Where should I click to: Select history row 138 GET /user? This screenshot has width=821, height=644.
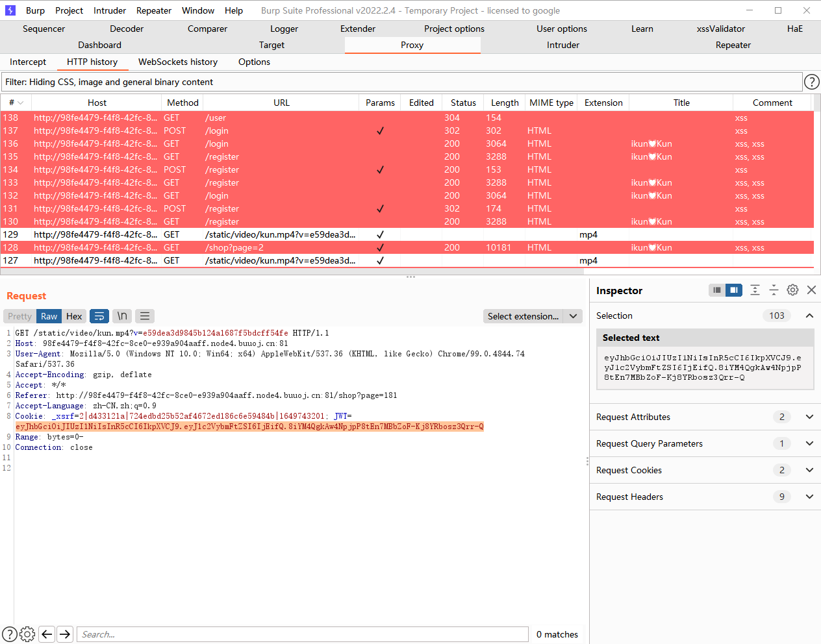(407, 118)
